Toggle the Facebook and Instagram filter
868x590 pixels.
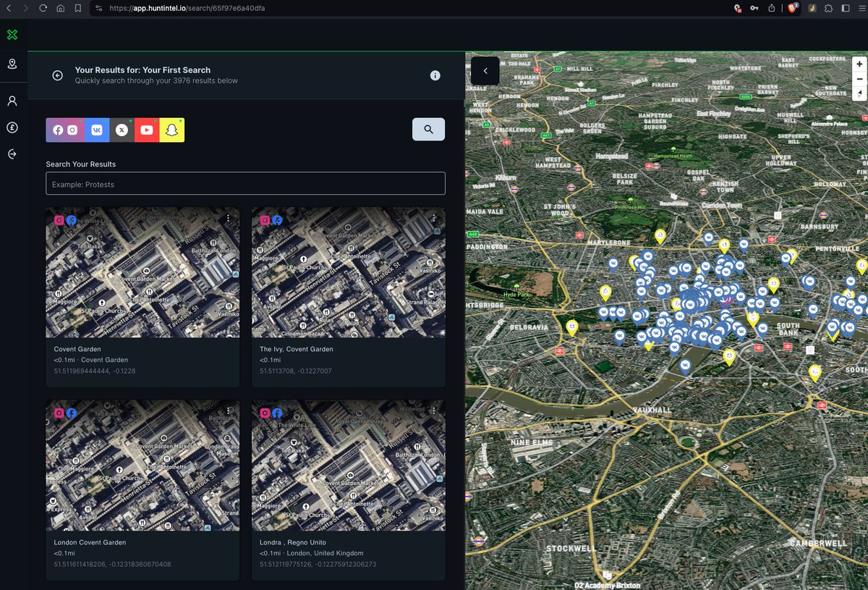click(x=65, y=130)
